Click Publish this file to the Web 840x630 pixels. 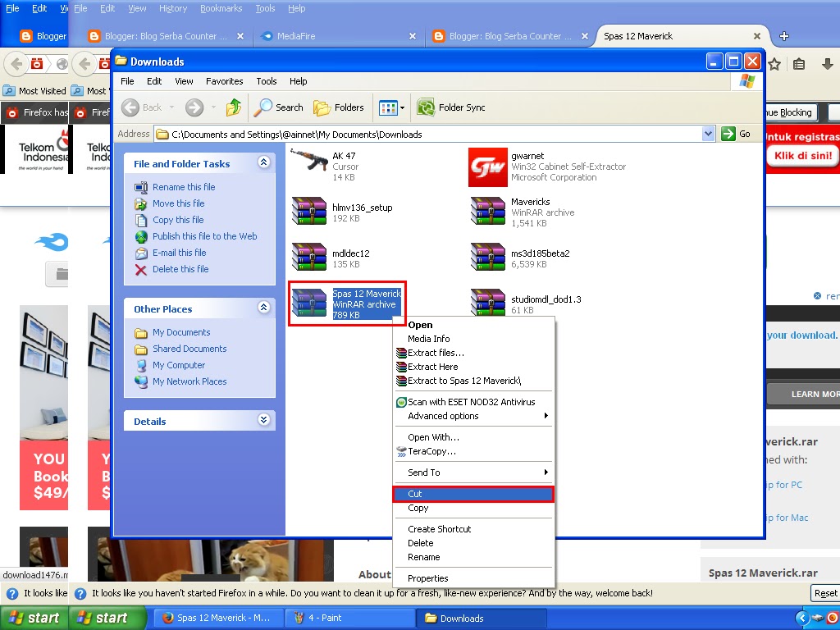coord(204,236)
